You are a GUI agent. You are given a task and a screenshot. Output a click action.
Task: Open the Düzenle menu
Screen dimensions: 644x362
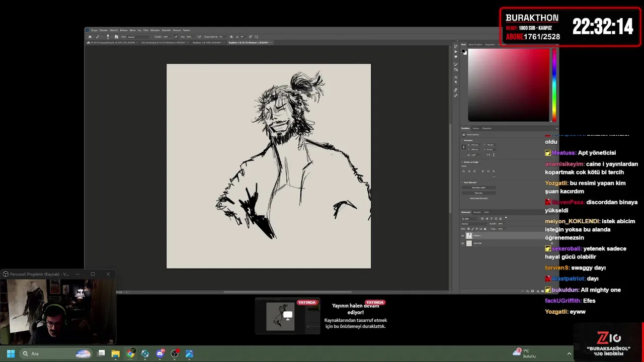[104, 30]
